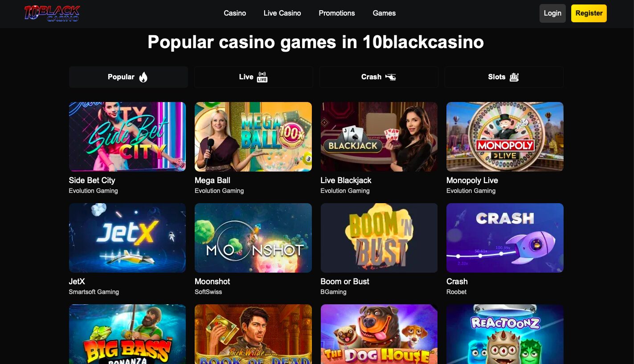Switch to the Popular games tab

pos(128,77)
